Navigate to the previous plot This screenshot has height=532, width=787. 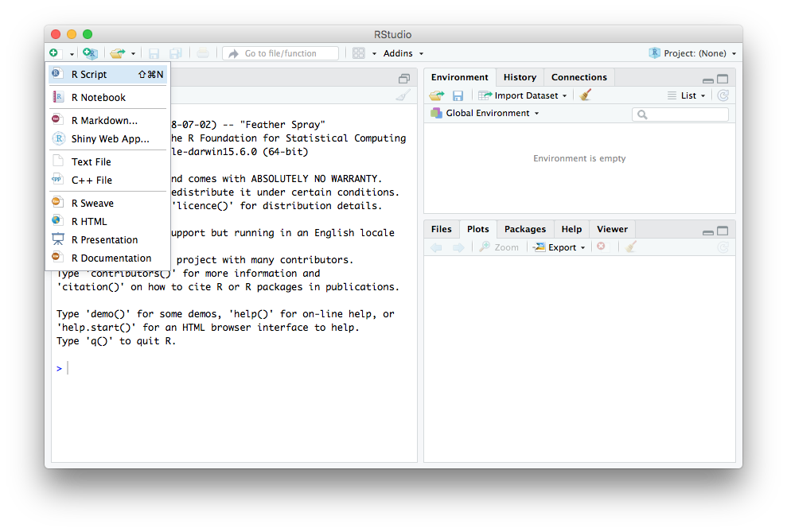tap(438, 247)
